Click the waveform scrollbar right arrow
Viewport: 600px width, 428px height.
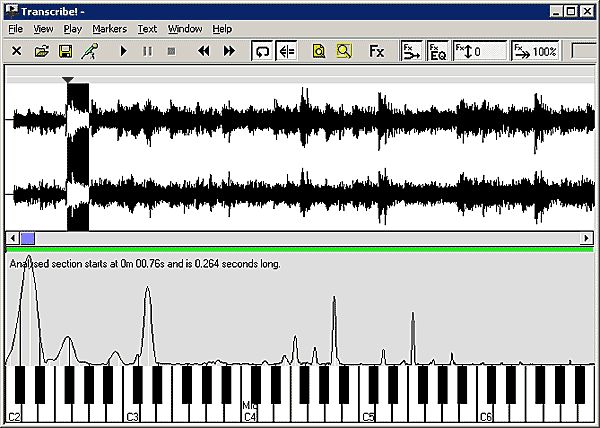pyautogui.click(x=588, y=238)
